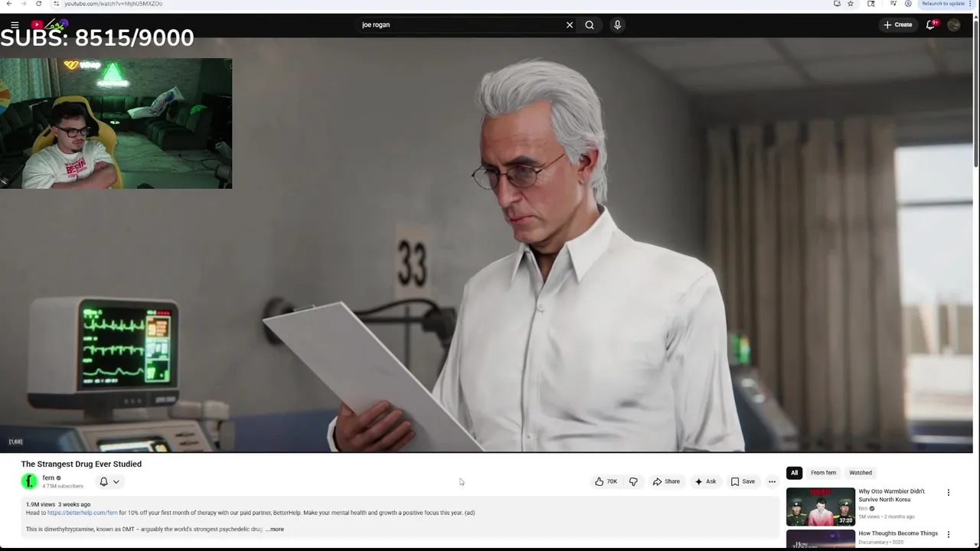Image resolution: width=980 pixels, height=551 pixels.
Task: Click the video title 'The Strangest Drug Ever Studied'
Action: pos(81,464)
